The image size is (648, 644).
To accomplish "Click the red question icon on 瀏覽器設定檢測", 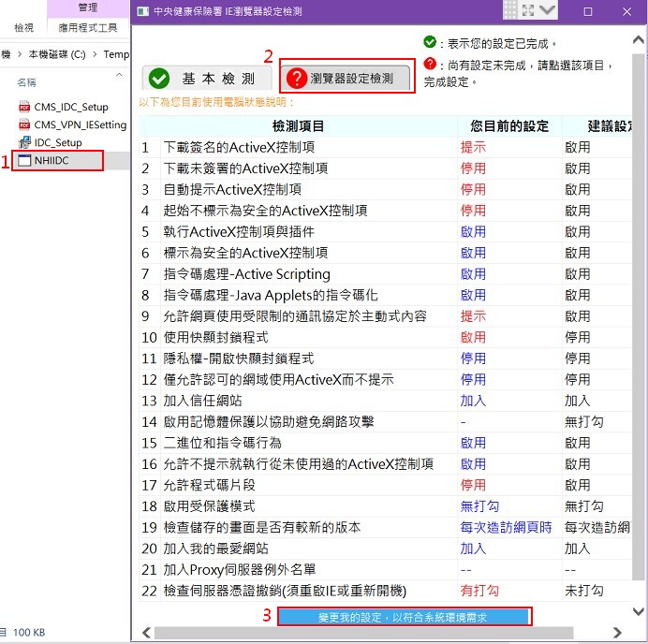I will point(296,78).
